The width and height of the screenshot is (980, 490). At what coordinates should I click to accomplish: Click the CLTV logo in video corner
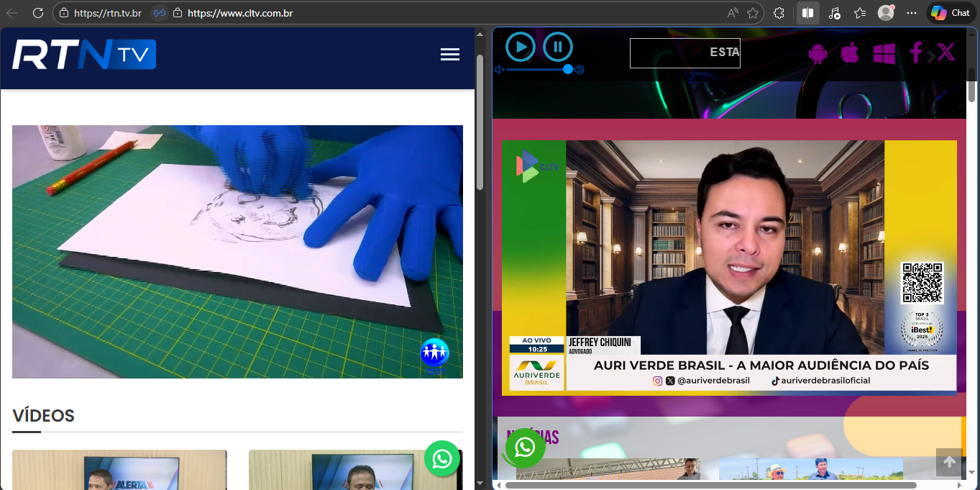click(x=536, y=166)
